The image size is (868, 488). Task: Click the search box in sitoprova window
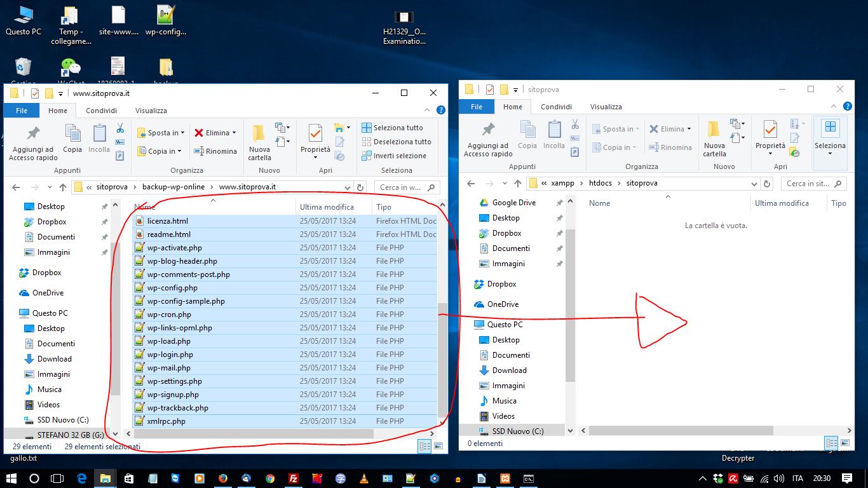[813, 184]
